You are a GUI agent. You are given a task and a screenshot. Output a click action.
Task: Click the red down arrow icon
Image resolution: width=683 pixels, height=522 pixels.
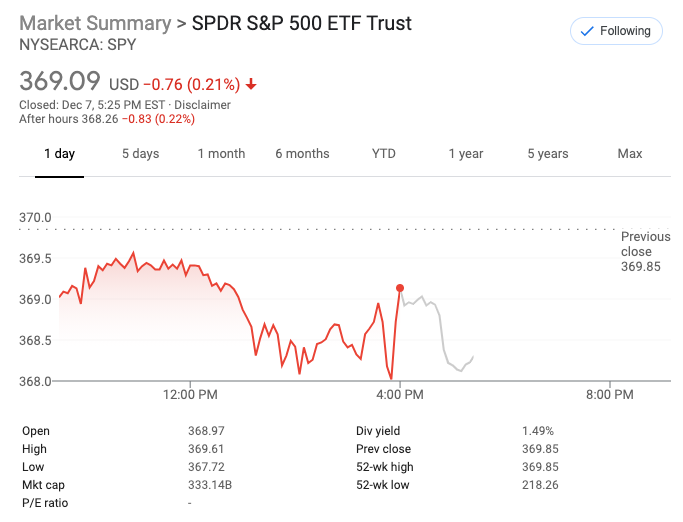tap(251, 85)
